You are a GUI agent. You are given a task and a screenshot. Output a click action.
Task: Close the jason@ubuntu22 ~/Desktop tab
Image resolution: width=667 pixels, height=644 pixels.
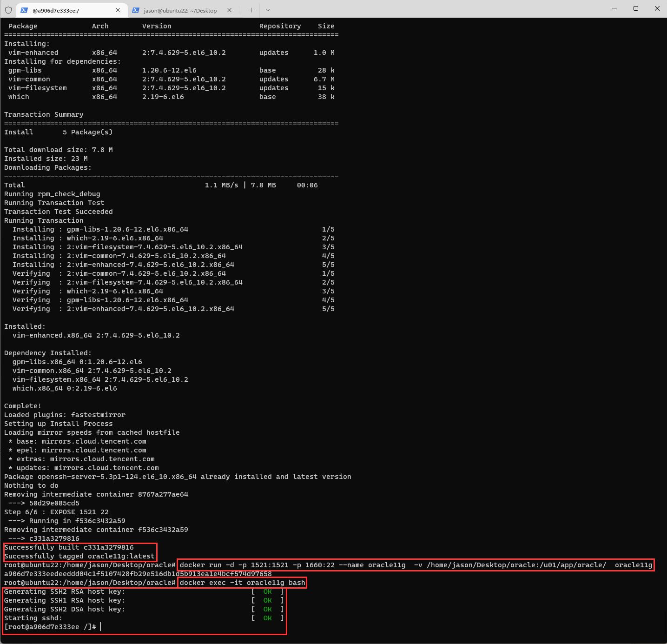pyautogui.click(x=229, y=10)
